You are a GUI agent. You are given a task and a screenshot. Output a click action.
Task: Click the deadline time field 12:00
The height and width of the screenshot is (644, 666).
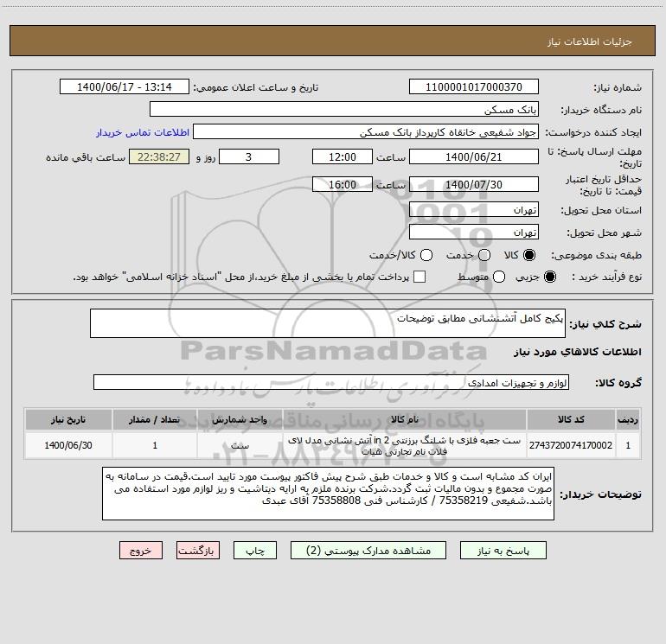point(343,156)
